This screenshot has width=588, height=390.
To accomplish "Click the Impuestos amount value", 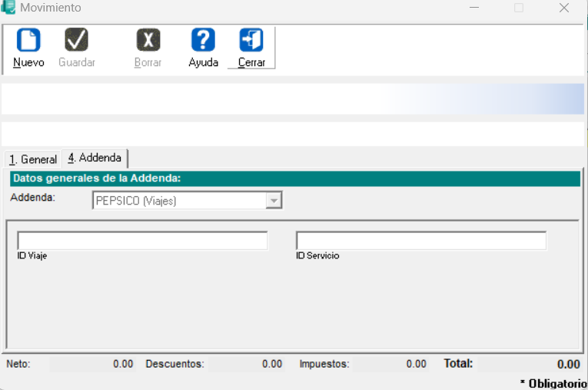I will pyautogui.click(x=394, y=364).
